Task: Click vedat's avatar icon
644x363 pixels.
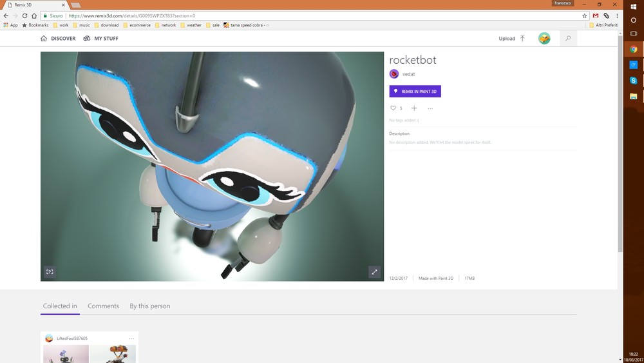Action: pyautogui.click(x=394, y=74)
